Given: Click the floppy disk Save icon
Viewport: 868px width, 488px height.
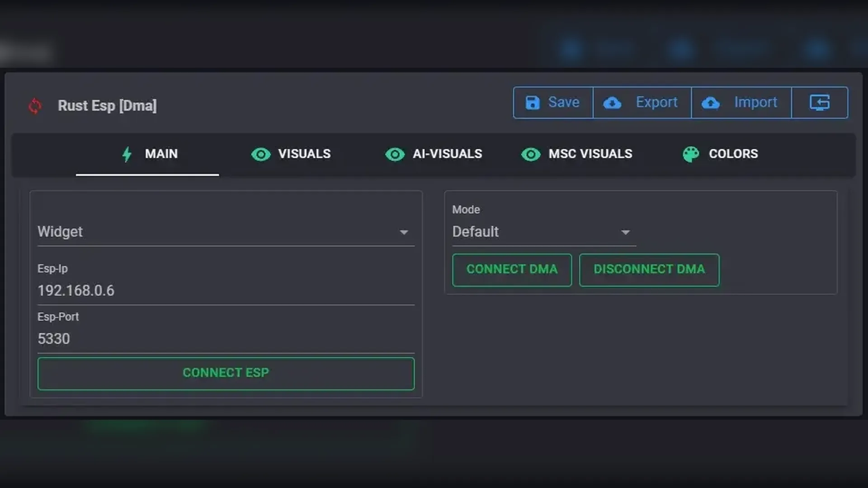Looking at the screenshot, I should [533, 103].
